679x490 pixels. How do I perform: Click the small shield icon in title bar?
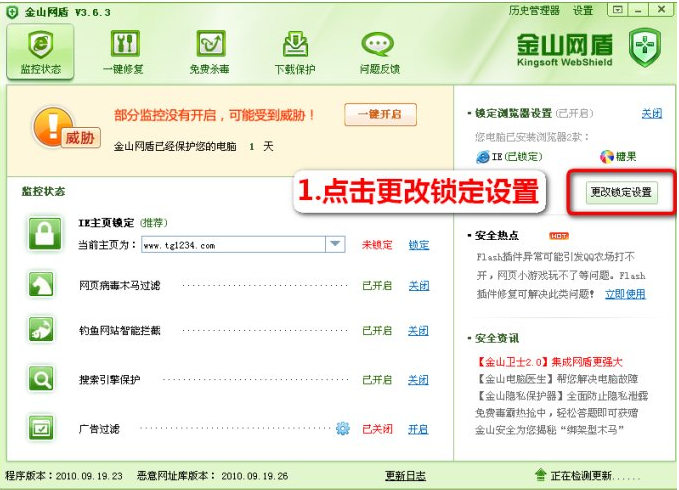(12, 13)
